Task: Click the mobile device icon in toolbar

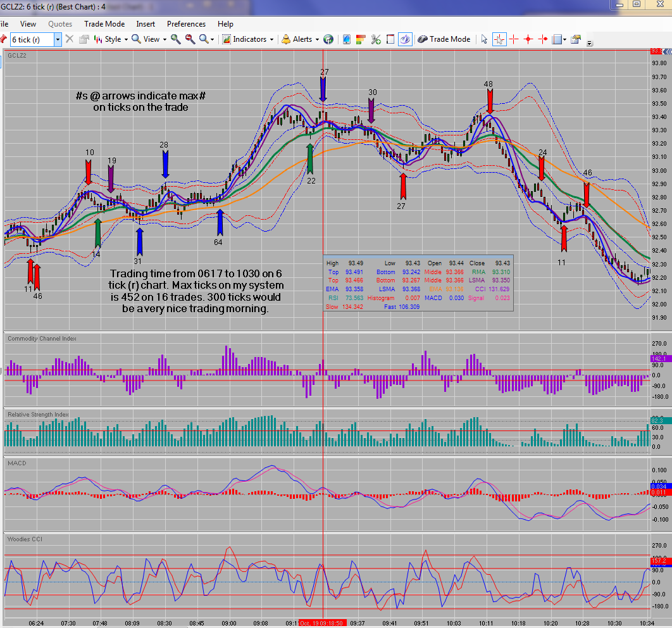Action: pos(347,39)
